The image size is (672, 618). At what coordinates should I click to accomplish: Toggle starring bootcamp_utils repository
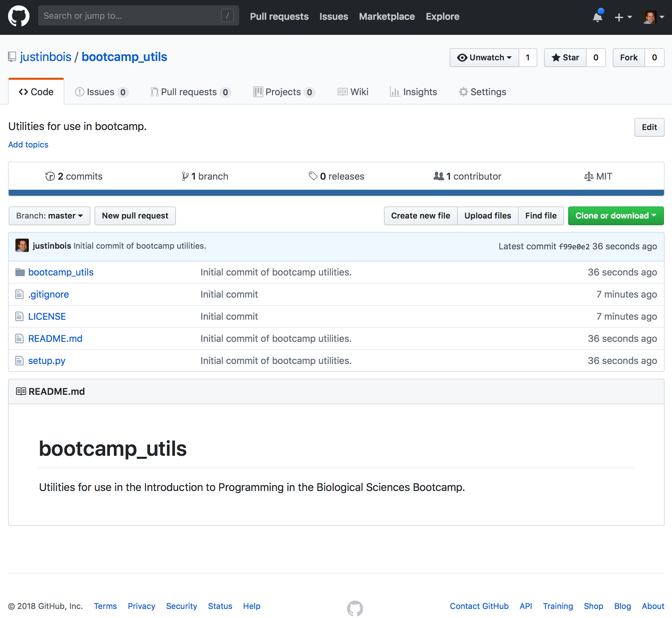[x=564, y=57]
